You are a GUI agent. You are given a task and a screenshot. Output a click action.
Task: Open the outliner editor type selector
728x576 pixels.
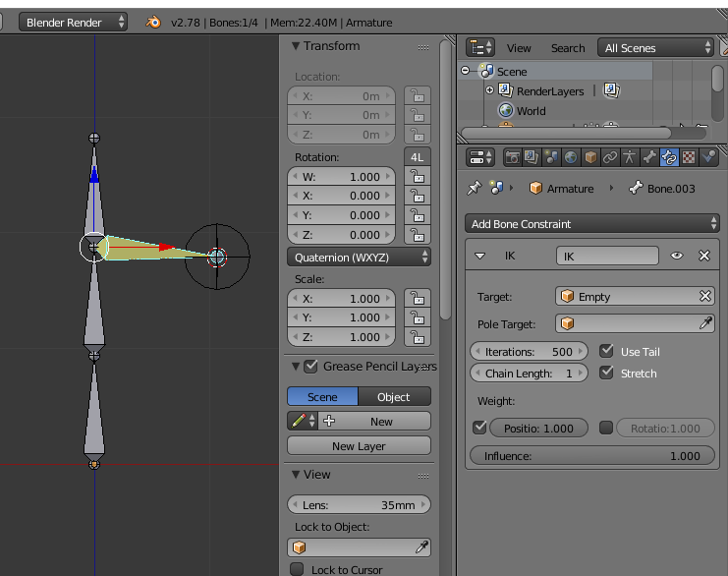click(480, 48)
